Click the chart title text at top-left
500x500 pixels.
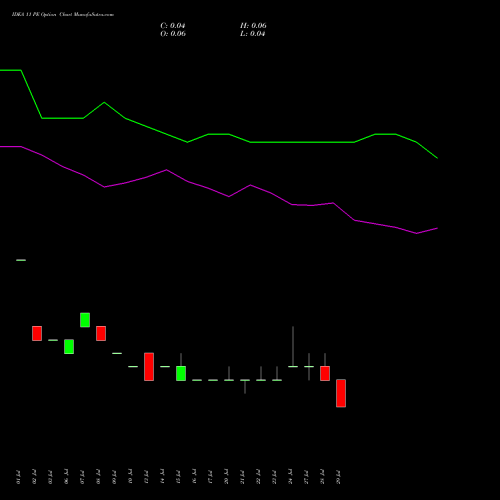click(63, 15)
